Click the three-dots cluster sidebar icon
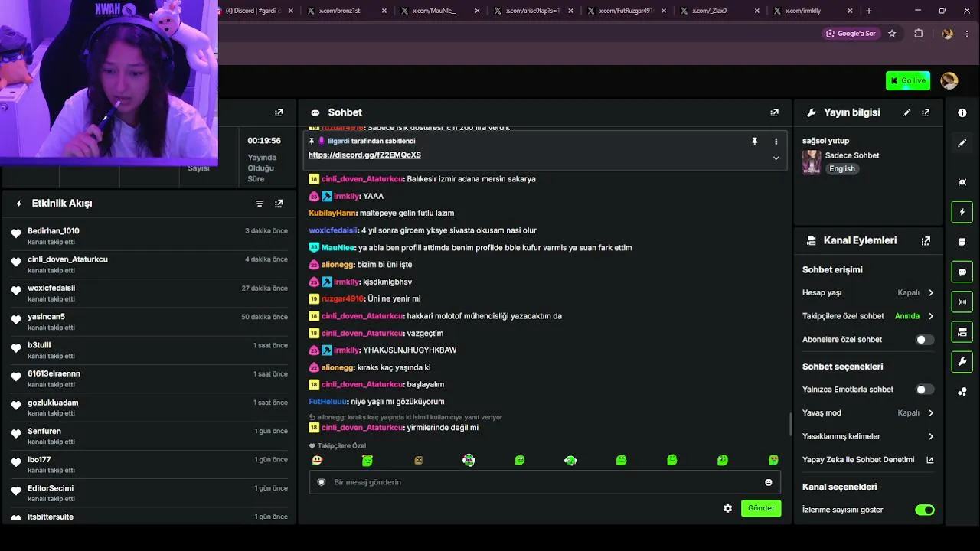The image size is (980, 551). [962, 392]
